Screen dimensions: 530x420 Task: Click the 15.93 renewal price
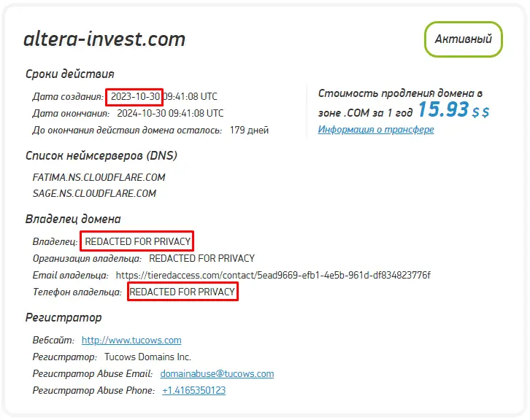pyautogui.click(x=442, y=109)
